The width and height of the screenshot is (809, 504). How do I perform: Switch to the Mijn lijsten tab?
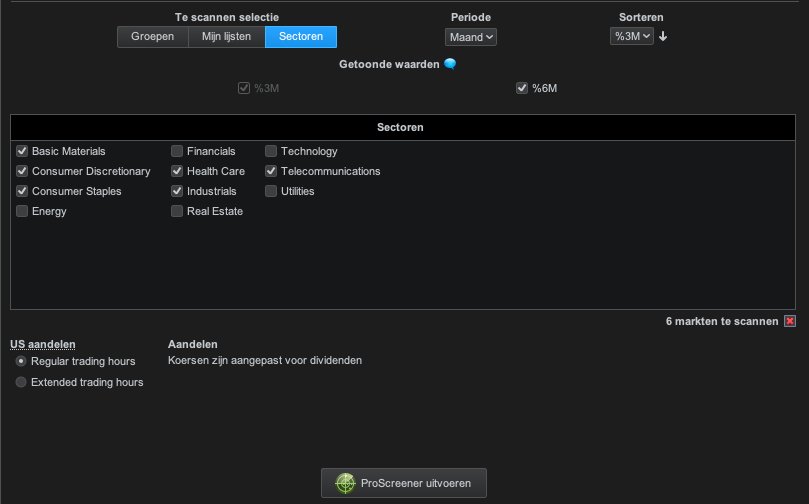click(226, 37)
